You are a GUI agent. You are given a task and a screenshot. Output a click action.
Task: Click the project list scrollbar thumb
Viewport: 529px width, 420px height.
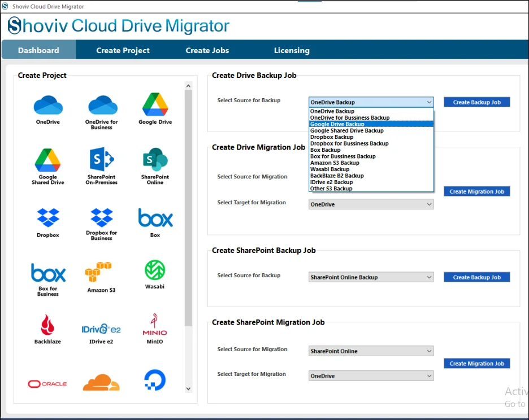[x=188, y=208]
